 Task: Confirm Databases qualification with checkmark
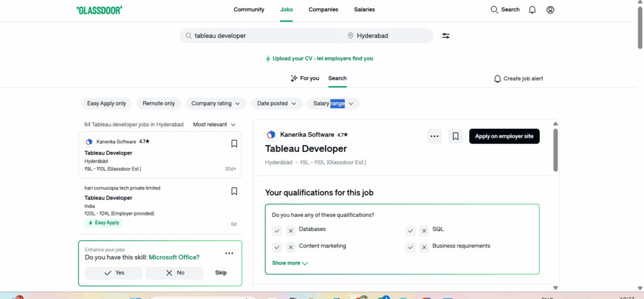point(277,231)
